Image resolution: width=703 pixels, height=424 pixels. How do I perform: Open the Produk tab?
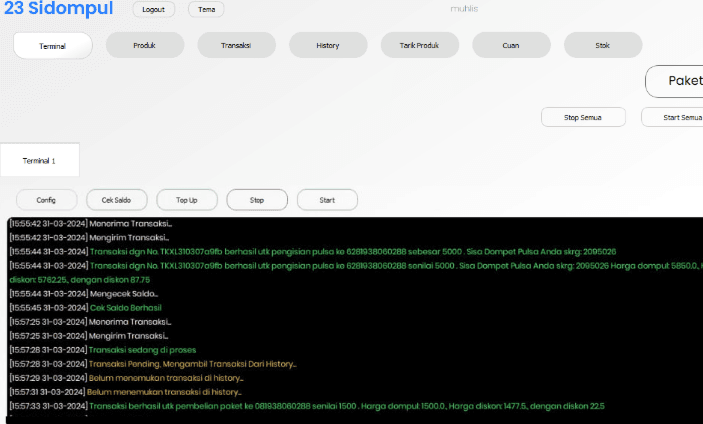pos(144,46)
